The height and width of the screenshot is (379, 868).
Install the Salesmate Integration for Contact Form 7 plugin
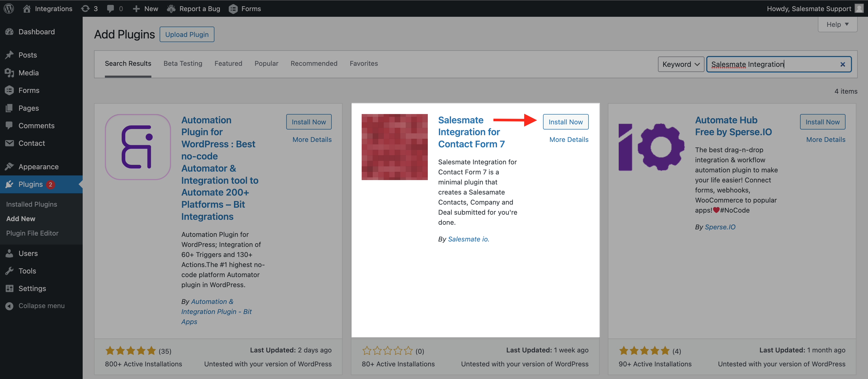coord(565,122)
